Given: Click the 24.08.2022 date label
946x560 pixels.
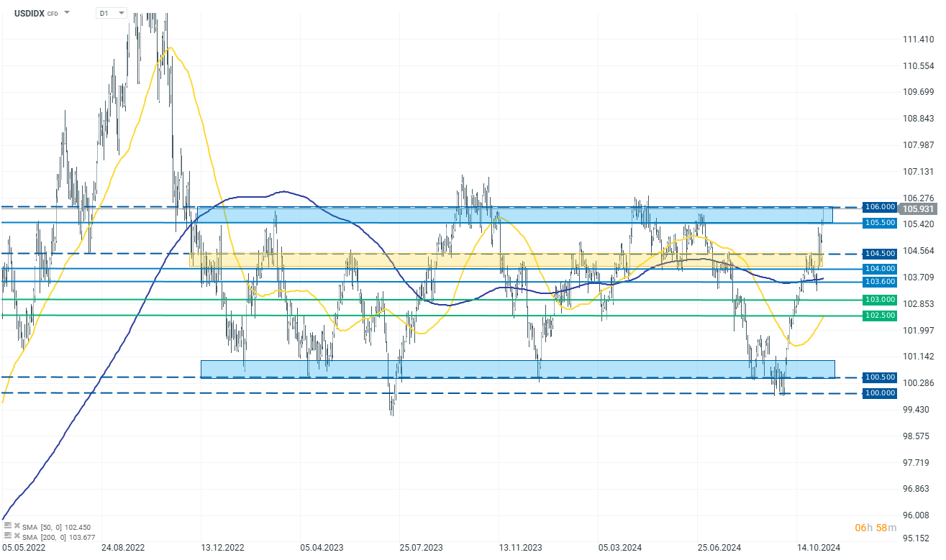Looking at the screenshot, I should click(122, 547).
